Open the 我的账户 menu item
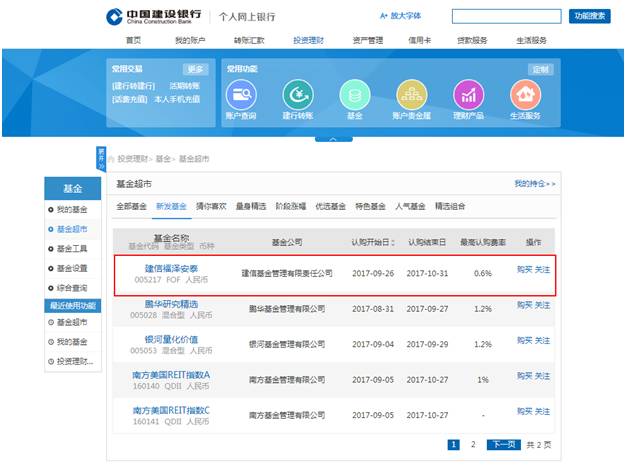Image resolution: width=626 pixels, height=470 pixels. (x=190, y=40)
